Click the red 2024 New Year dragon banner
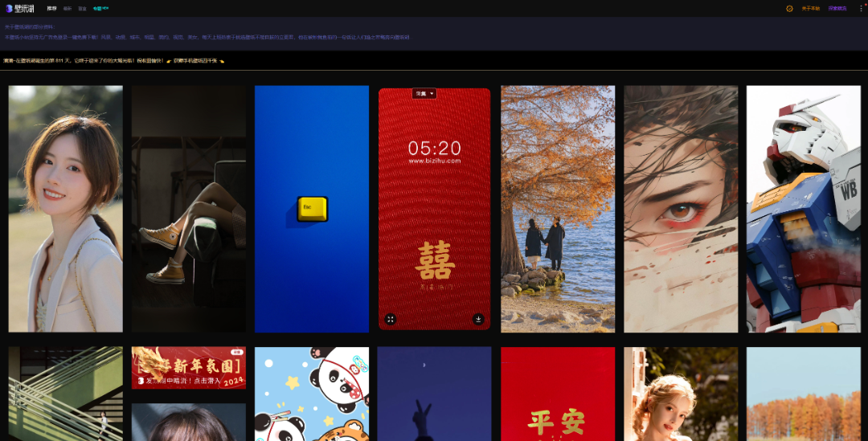 (189, 368)
